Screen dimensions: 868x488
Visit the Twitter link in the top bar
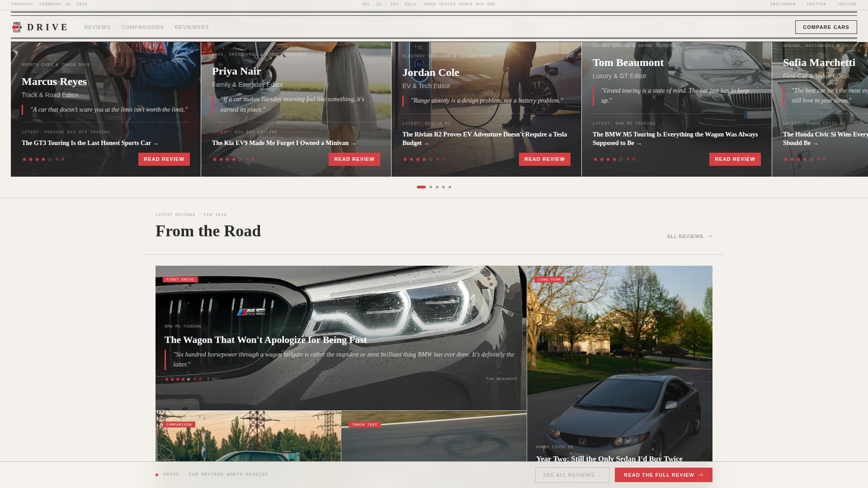[x=816, y=4]
